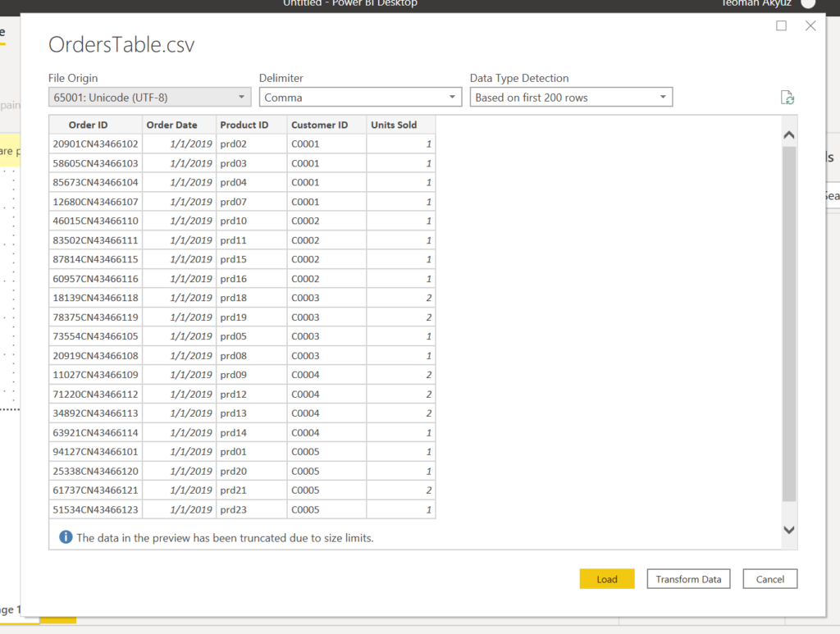Click the user account avatar circle

click(808, 3)
